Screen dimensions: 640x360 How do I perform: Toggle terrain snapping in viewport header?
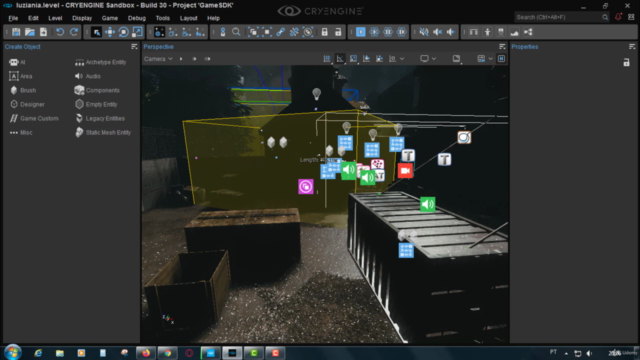click(366, 59)
